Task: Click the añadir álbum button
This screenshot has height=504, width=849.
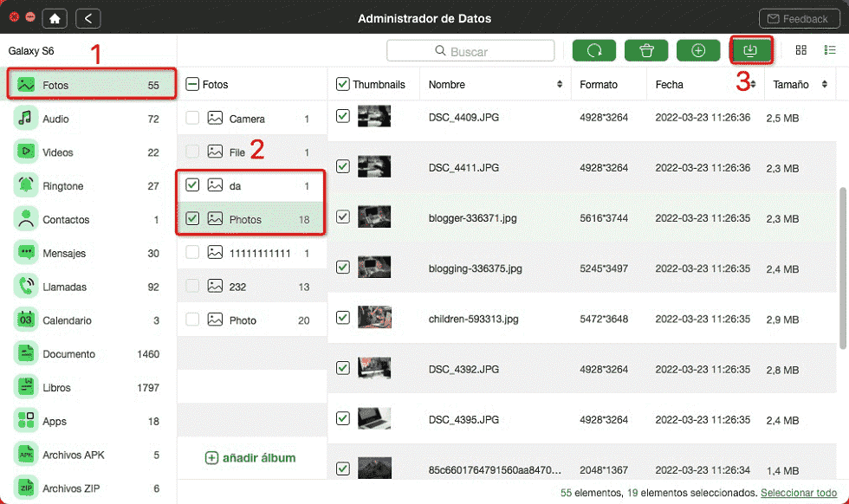Action: pyautogui.click(x=251, y=457)
